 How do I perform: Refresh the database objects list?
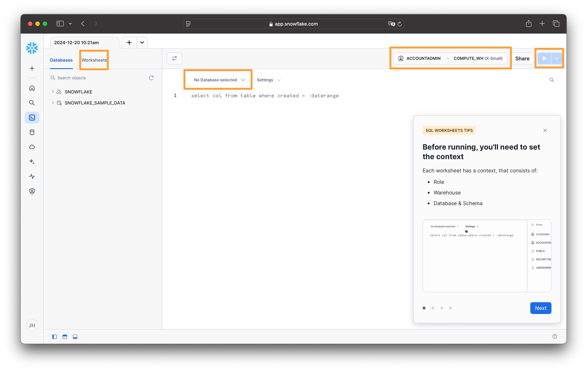[x=151, y=78]
